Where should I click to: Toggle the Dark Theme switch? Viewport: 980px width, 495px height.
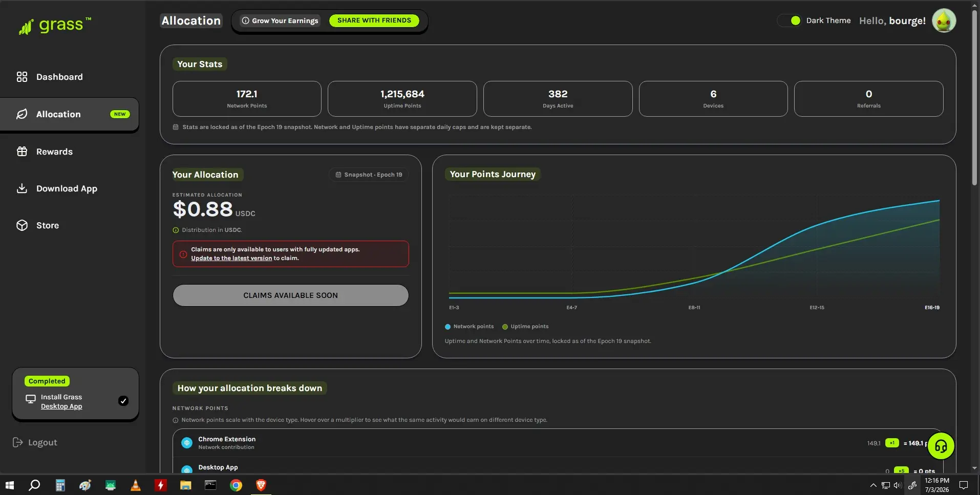click(x=790, y=20)
